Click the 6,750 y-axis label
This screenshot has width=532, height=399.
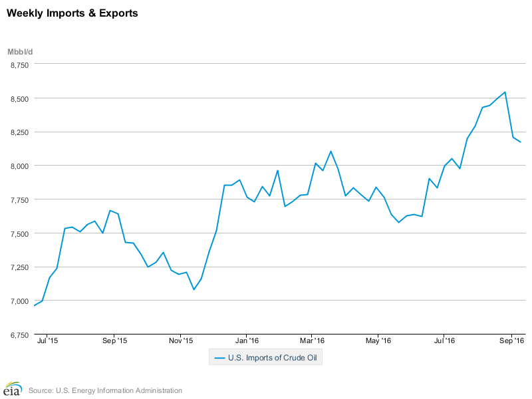coord(20,334)
